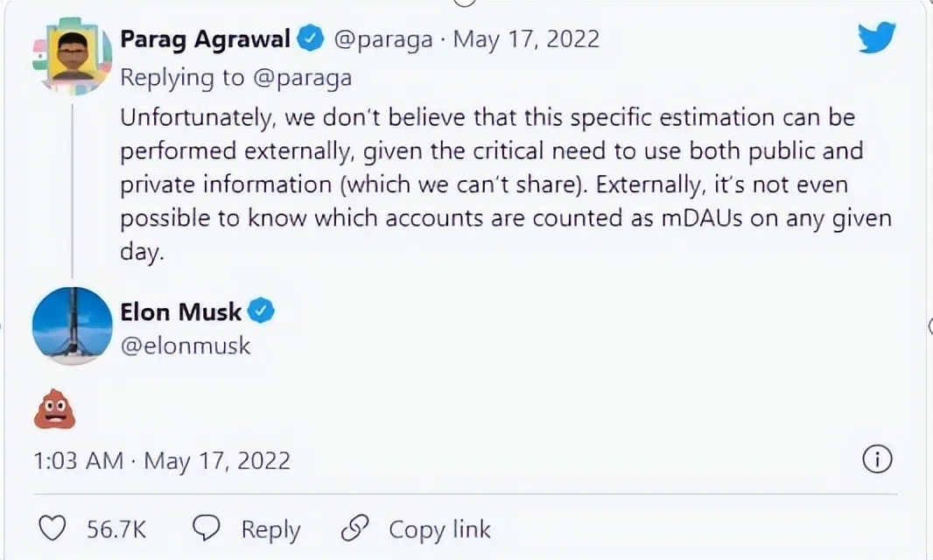Click the Reply text label

coord(270,529)
